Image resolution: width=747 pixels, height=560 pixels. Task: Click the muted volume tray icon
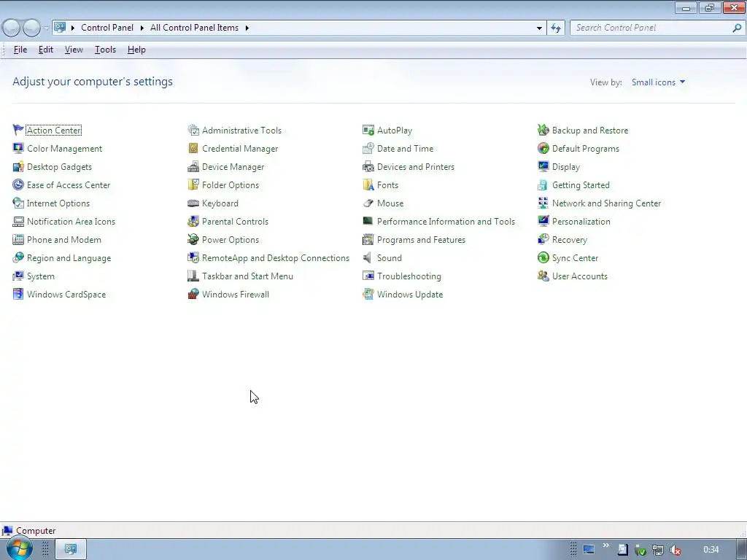(675, 550)
